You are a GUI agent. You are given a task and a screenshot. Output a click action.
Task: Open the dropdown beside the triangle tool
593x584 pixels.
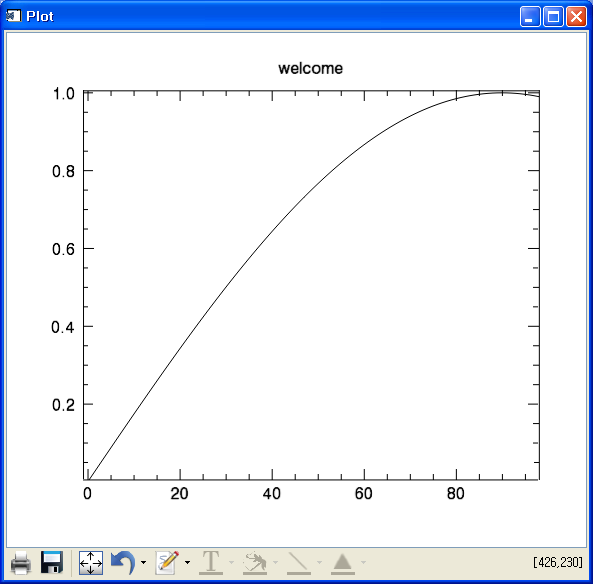pos(363,562)
